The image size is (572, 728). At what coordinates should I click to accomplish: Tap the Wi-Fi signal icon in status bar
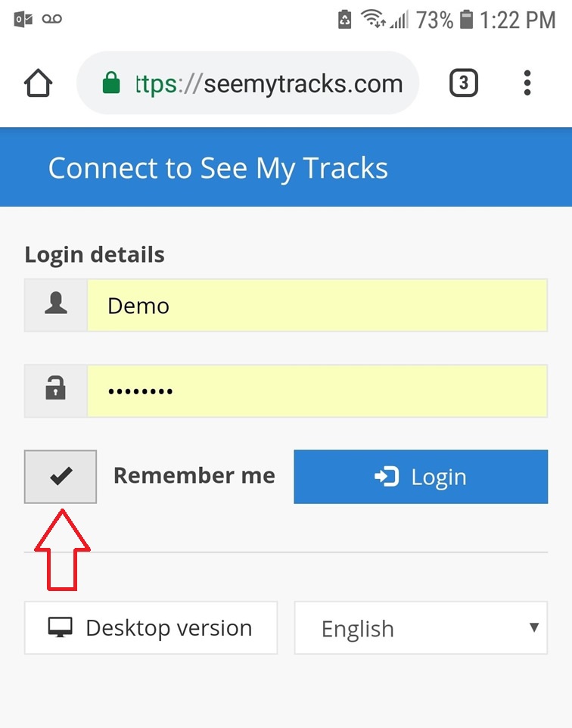coord(372,19)
